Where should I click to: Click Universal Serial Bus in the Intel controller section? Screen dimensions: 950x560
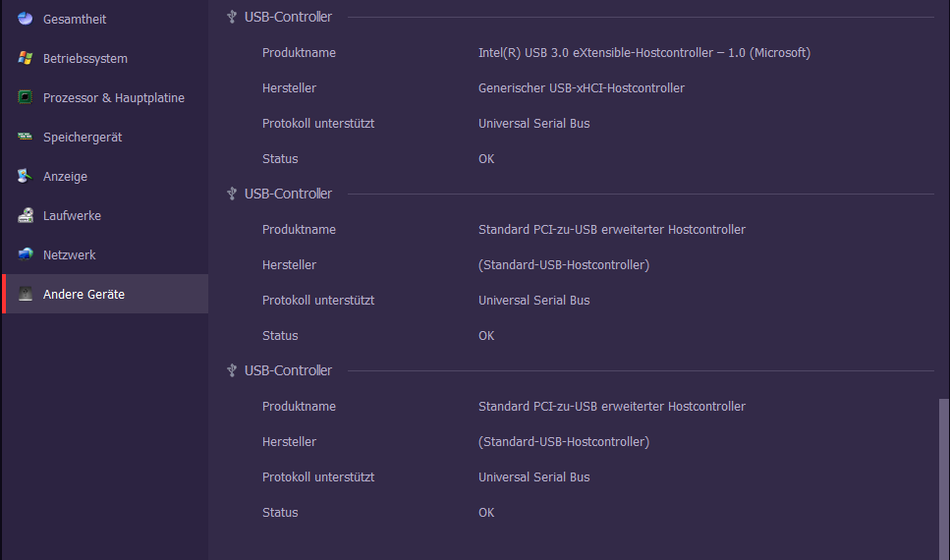coord(533,123)
